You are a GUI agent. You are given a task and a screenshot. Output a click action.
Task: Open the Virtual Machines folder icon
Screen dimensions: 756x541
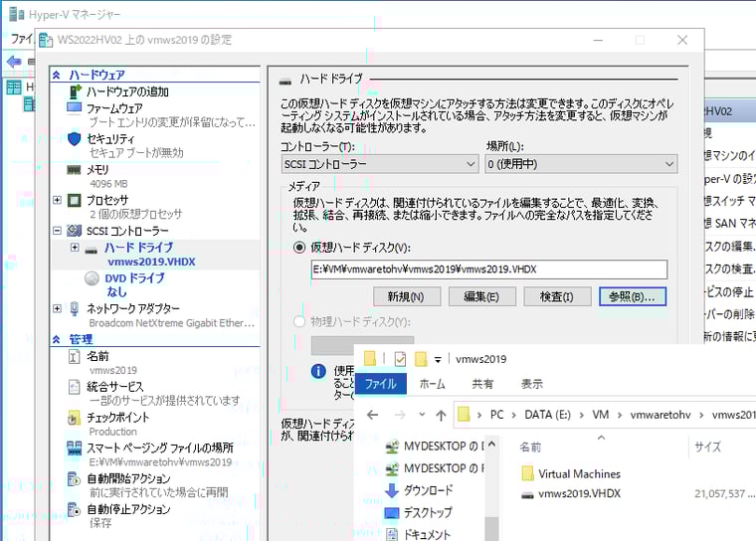point(528,474)
